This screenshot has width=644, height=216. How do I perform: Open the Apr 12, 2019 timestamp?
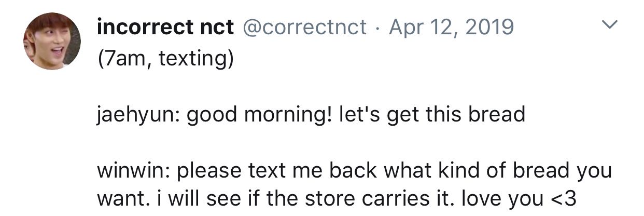[x=452, y=26]
